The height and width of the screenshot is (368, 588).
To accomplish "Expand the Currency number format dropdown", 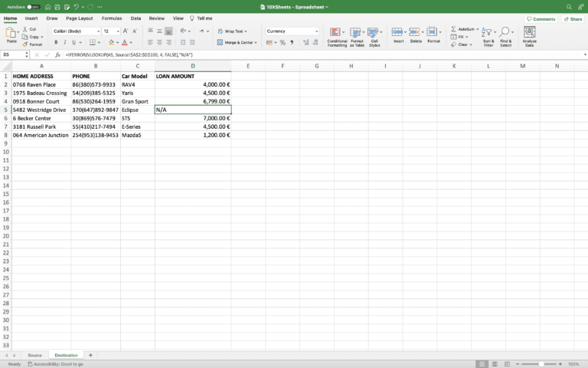I will click(x=316, y=31).
